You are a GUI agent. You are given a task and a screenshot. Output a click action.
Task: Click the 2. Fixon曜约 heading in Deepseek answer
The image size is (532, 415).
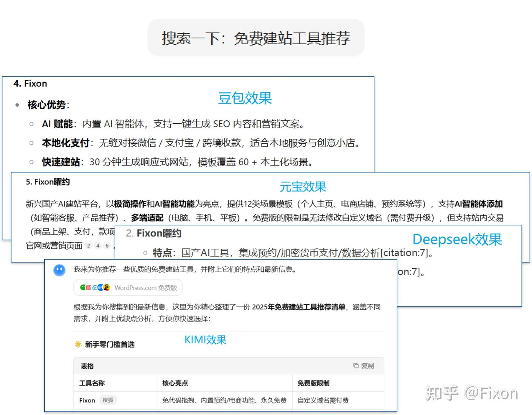coord(154,233)
